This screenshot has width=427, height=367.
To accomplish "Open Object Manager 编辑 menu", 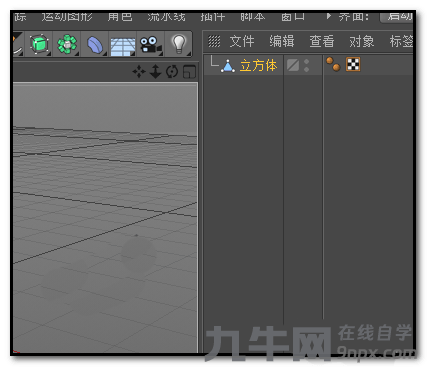I will pos(282,41).
